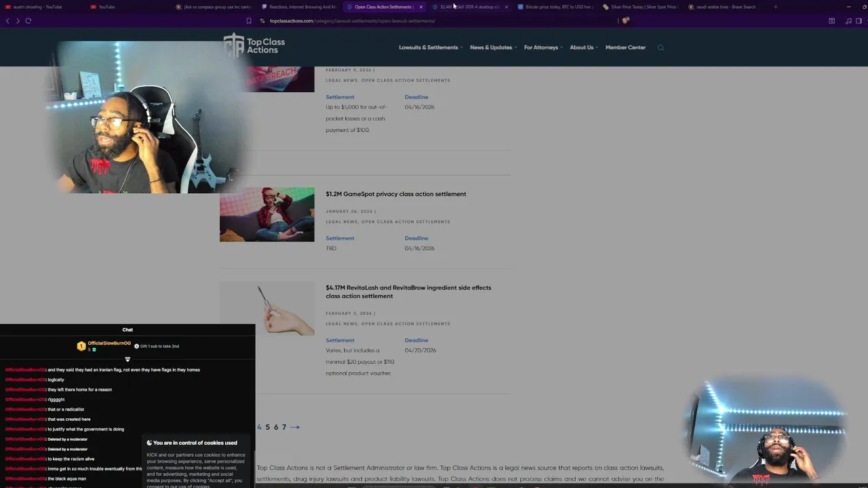Click the FEBRUARY 3, 2026 date label
The image size is (868, 488).
[x=349, y=313]
